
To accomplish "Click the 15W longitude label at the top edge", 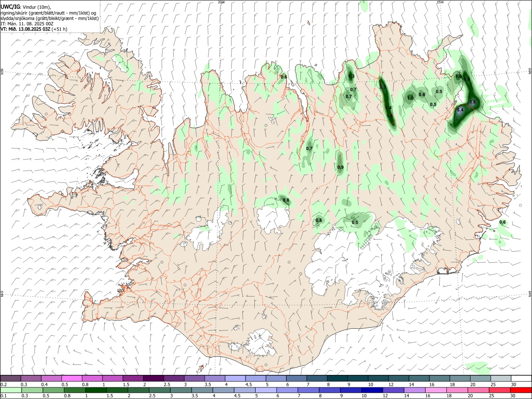I will tap(440, 2).
